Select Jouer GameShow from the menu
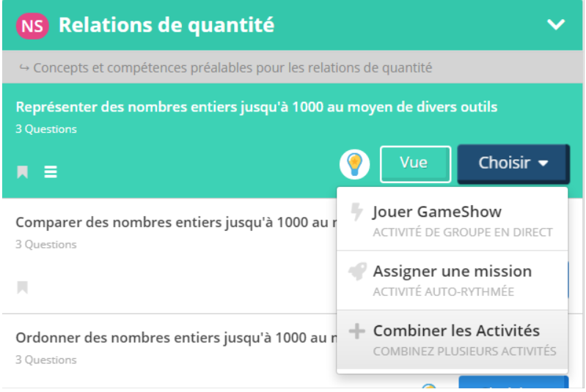Screen dimensions: 586x392 453,221
